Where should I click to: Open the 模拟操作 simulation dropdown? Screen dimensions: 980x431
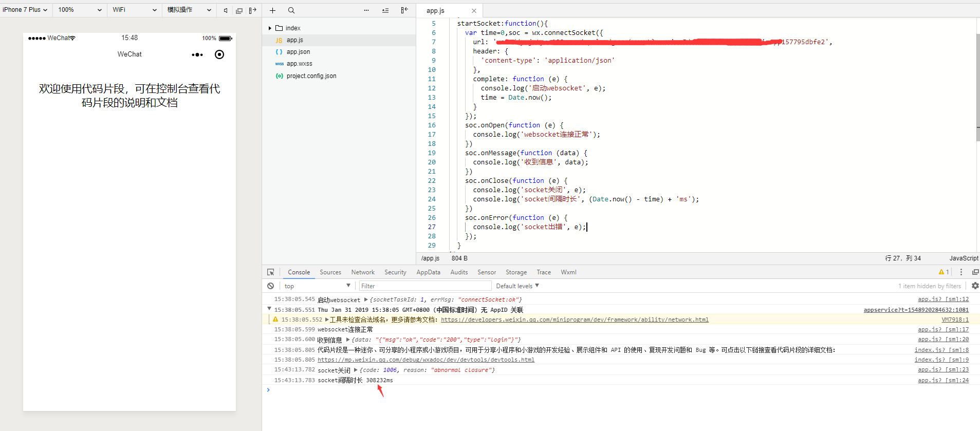(x=189, y=10)
